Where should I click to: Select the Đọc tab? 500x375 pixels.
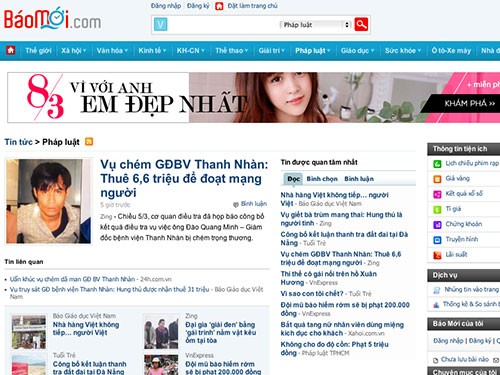(x=293, y=179)
